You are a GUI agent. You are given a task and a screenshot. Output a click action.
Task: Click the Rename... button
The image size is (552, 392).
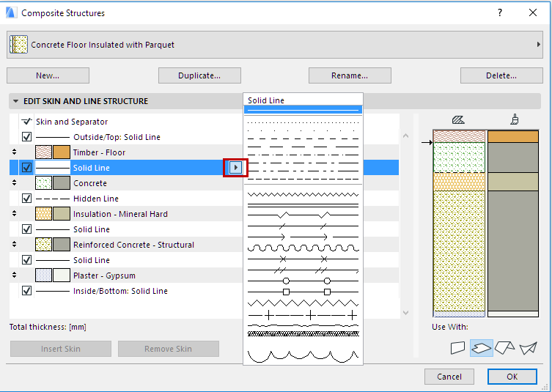(x=350, y=75)
